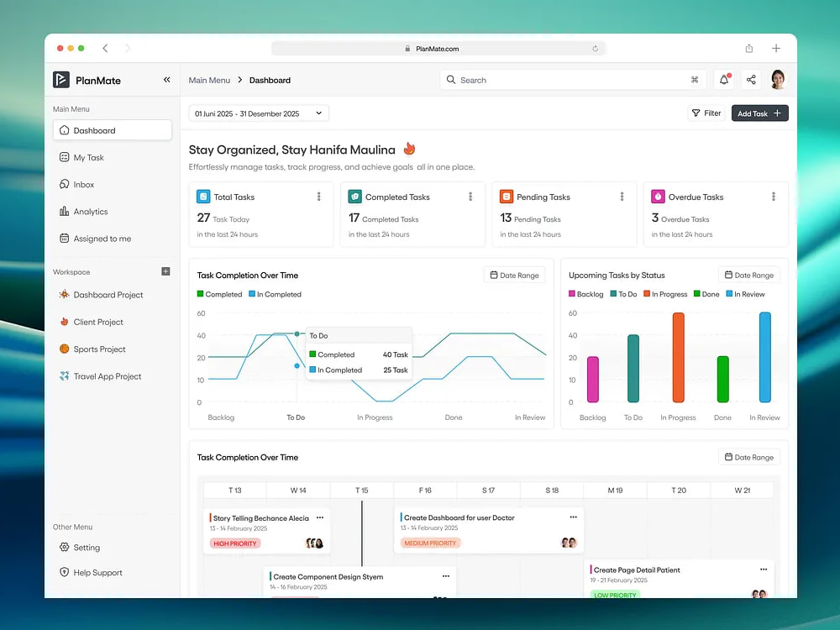Collapse the sidebar with double chevron
Image resolution: width=840 pixels, height=630 pixels.
pyautogui.click(x=166, y=79)
